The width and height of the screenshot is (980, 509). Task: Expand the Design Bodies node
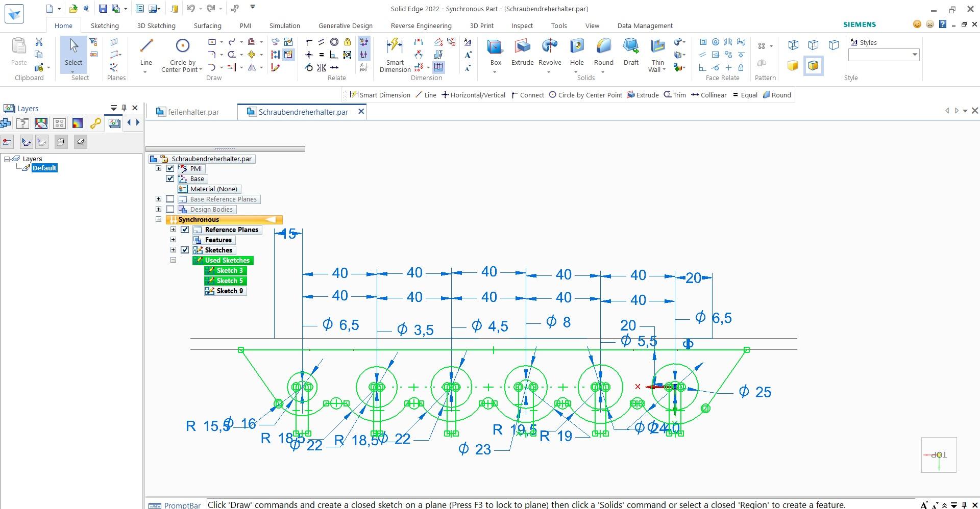pos(158,209)
